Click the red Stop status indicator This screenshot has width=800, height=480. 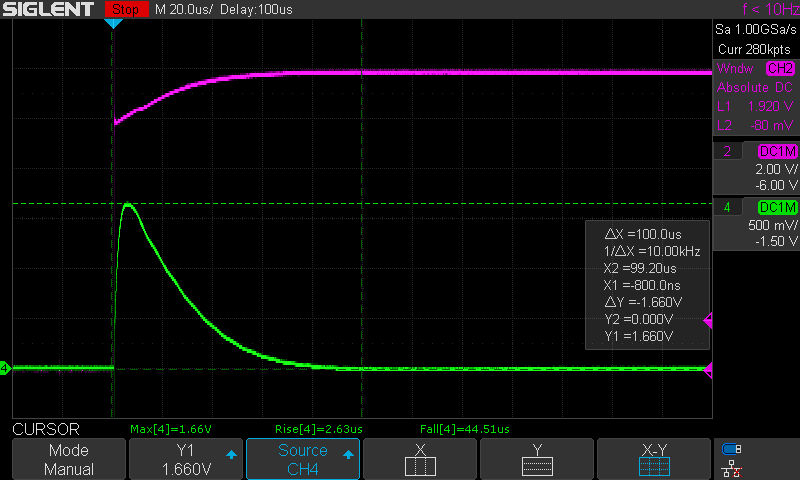coord(126,9)
